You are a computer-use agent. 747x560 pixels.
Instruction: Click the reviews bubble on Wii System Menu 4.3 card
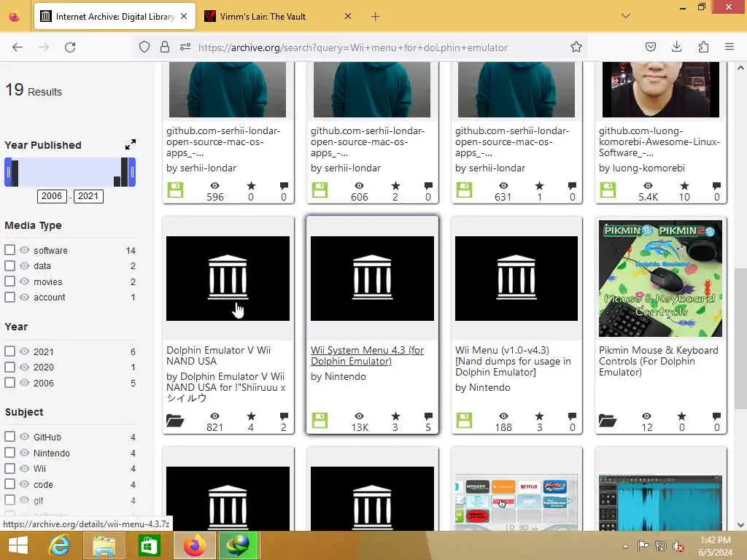(x=428, y=416)
